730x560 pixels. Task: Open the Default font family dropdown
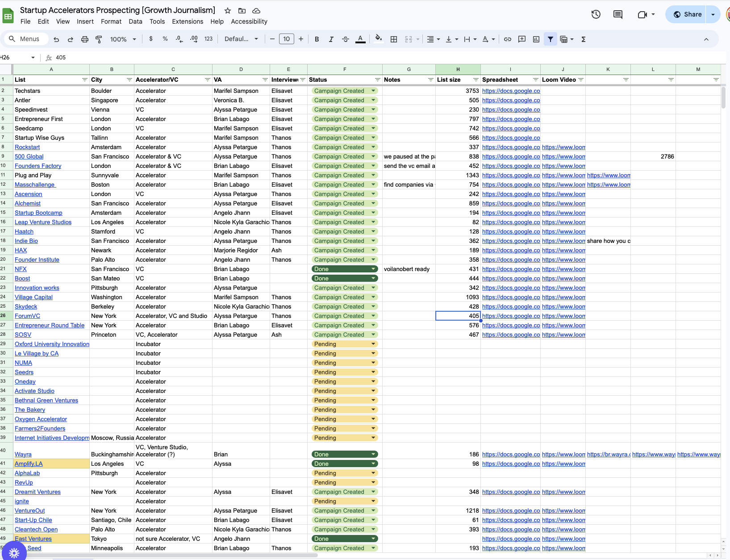(x=241, y=39)
